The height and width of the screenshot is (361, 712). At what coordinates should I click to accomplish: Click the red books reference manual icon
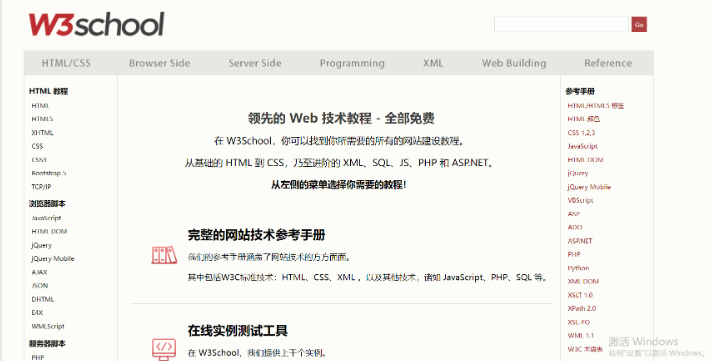pos(164,255)
